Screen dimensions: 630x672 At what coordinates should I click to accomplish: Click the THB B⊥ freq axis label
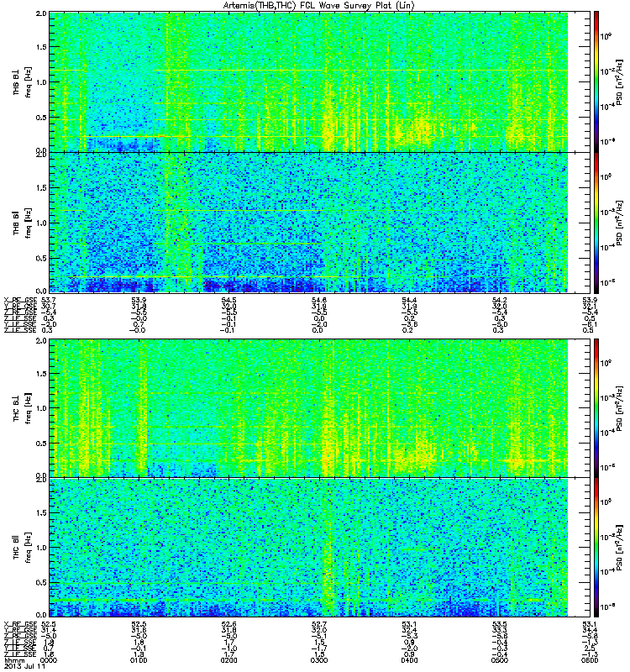(23, 82)
